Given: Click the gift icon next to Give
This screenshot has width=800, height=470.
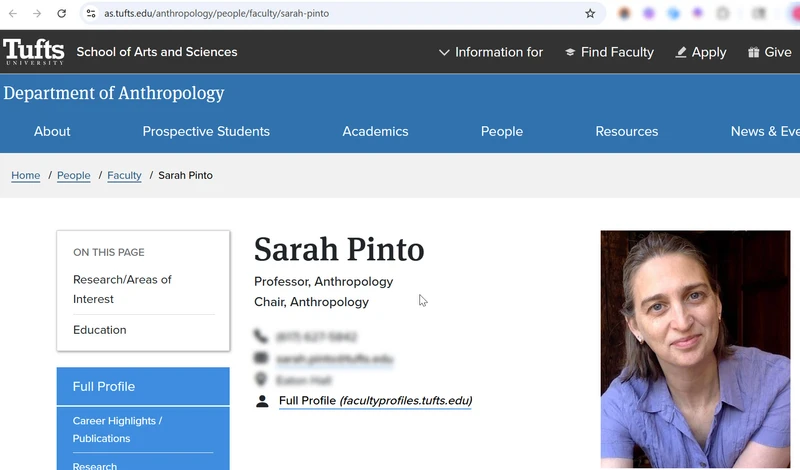Looking at the screenshot, I should click(x=754, y=52).
